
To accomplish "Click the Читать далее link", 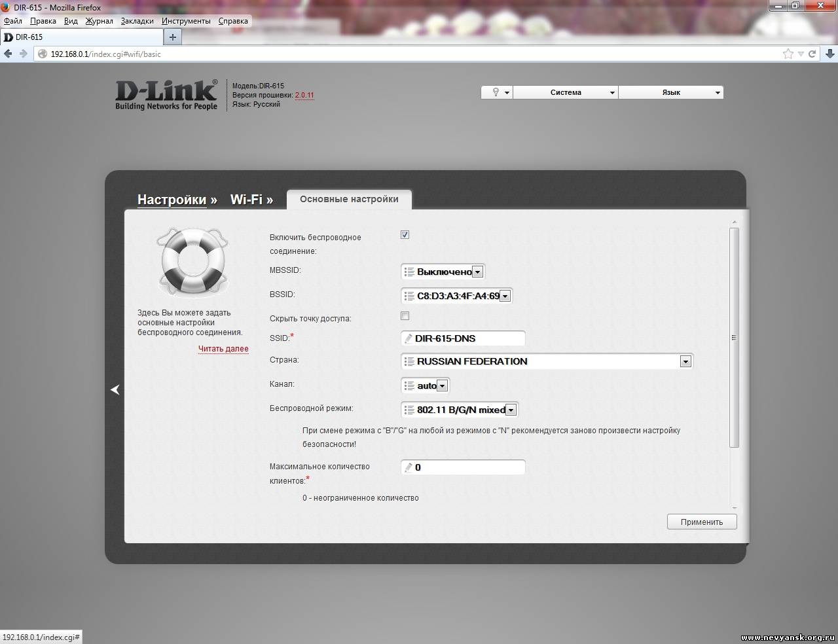I will [x=223, y=349].
